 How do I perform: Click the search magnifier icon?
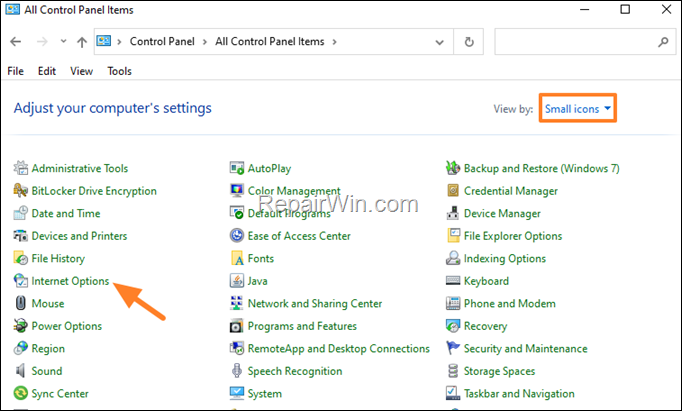point(663,42)
